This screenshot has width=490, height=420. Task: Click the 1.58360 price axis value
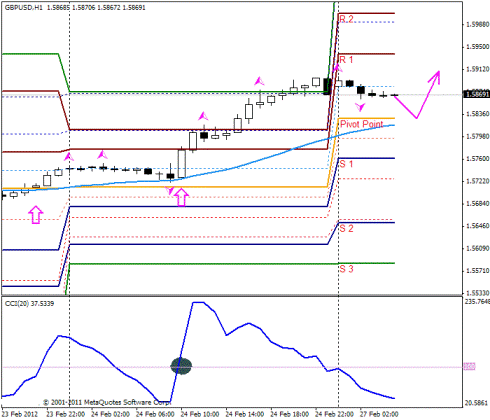478,114
